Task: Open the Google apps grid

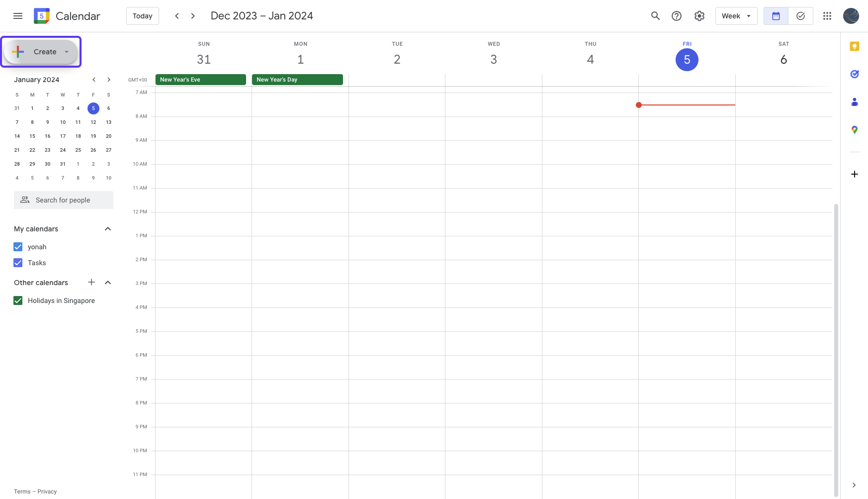Action: [x=827, y=16]
